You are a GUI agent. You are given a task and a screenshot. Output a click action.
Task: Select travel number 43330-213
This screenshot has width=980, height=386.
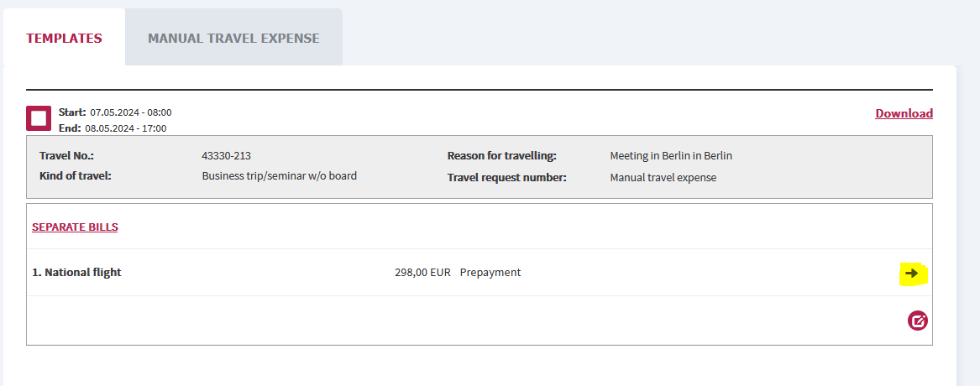tap(226, 155)
